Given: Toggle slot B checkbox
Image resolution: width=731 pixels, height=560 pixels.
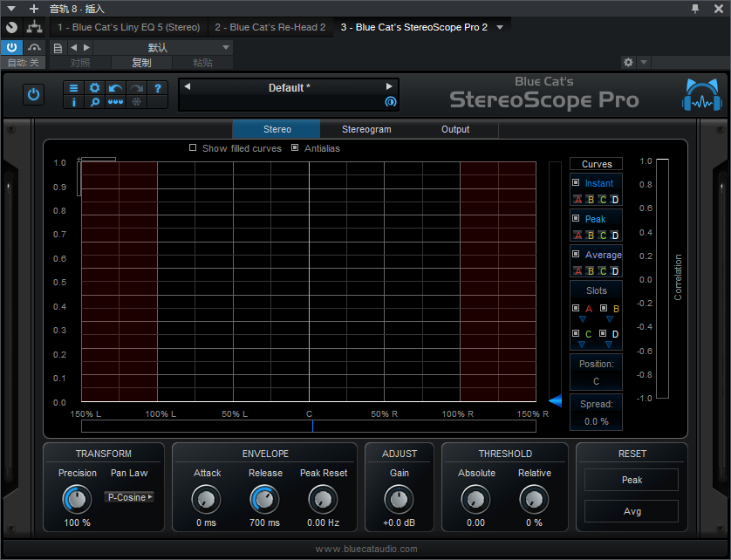Looking at the screenshot, I should click(x=604, y=308).
